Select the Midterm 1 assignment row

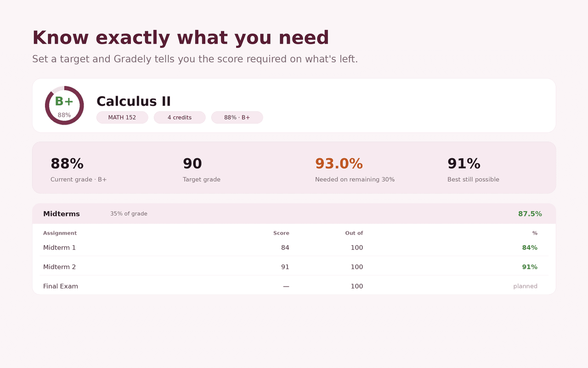[294, 247]
